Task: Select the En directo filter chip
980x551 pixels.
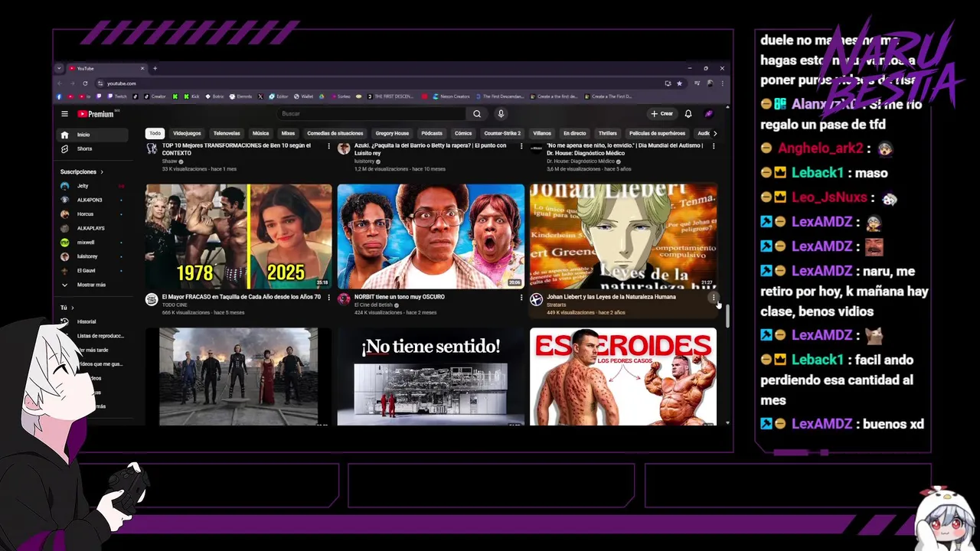Action: pyautogui.click(x=574, y=133)
